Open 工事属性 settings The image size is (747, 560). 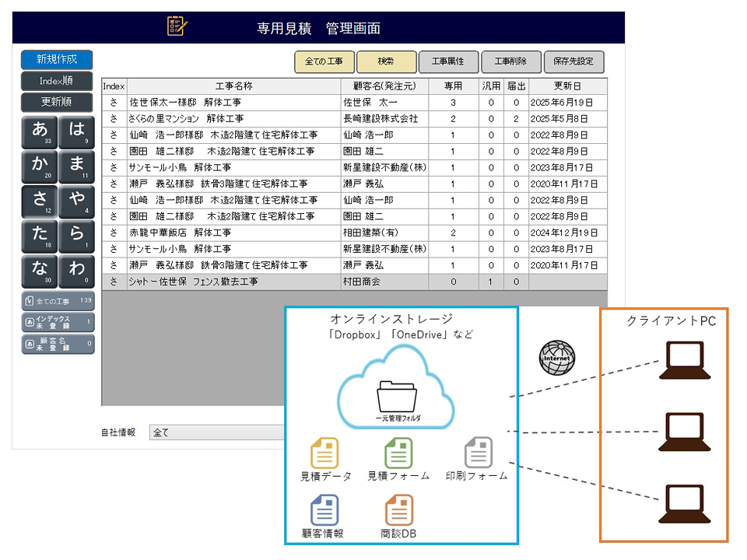(x=448, y=61)
